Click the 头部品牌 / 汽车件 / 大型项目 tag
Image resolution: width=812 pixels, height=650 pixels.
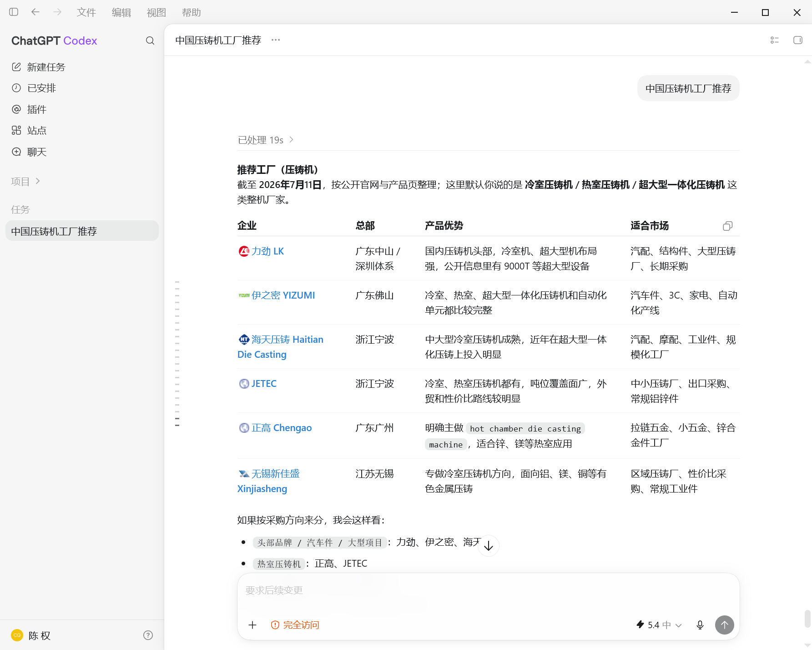[320, 542]
